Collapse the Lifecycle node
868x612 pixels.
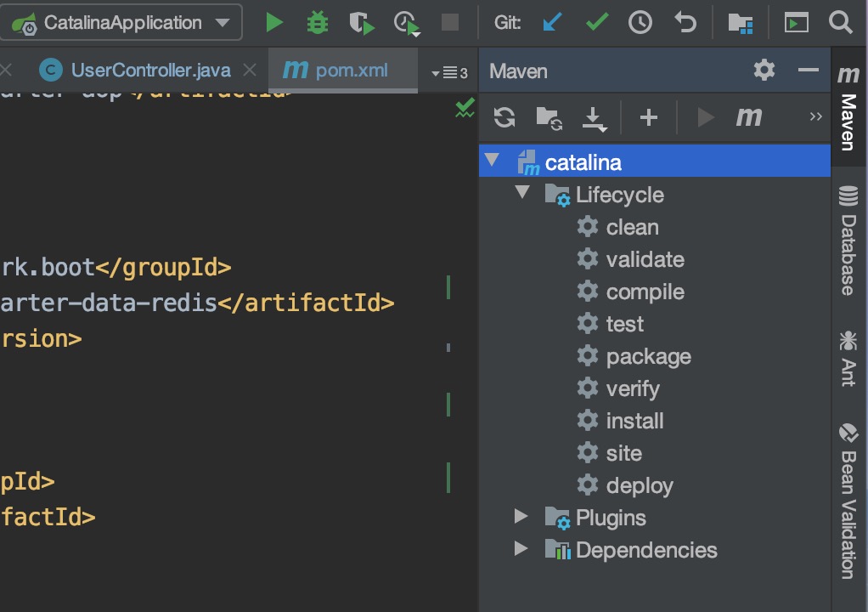click(x=522, y=192)
